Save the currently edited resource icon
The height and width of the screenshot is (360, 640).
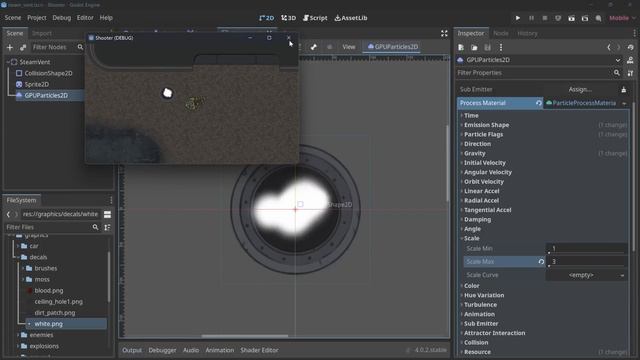click(x=487, y=47)
